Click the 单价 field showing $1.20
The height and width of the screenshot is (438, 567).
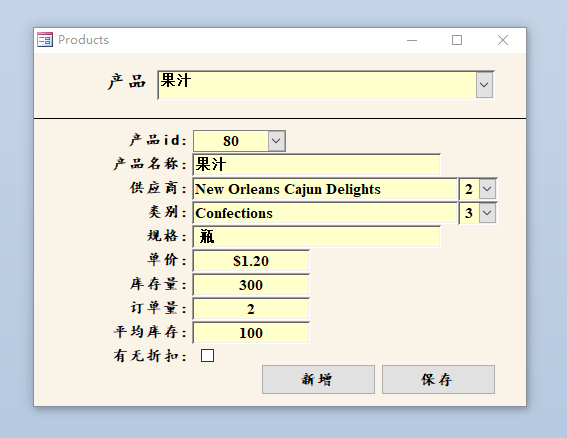point(251,261)
